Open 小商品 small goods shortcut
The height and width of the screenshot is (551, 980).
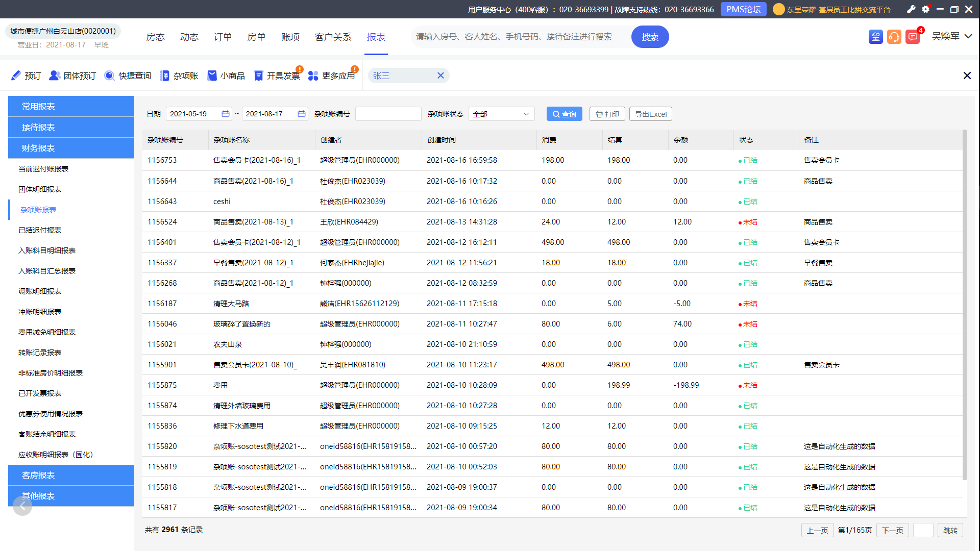pyautogui.click(x=226, y=76)
